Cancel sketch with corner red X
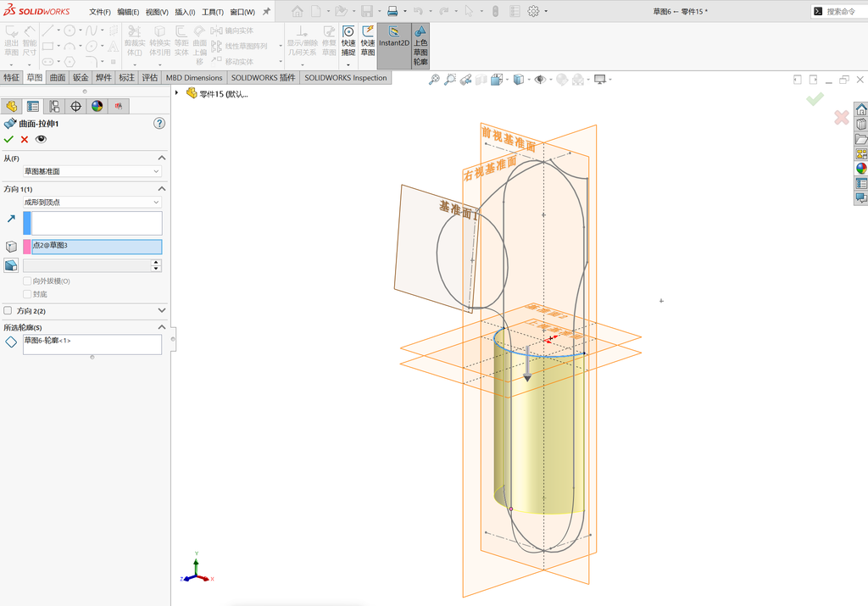This screenshot has height=606, width=868. [842, 117]
